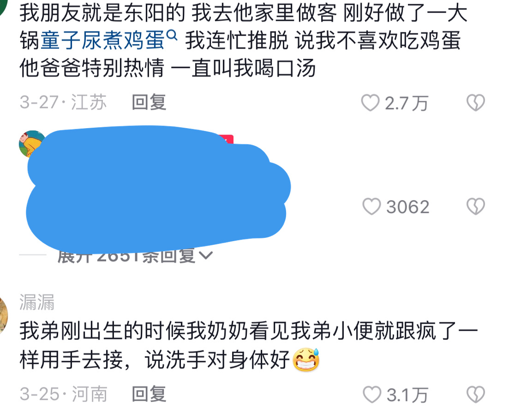The image size is (509, 420).
Task: Tap the 3.1万 like count
Action: click(x=407, y=395)
